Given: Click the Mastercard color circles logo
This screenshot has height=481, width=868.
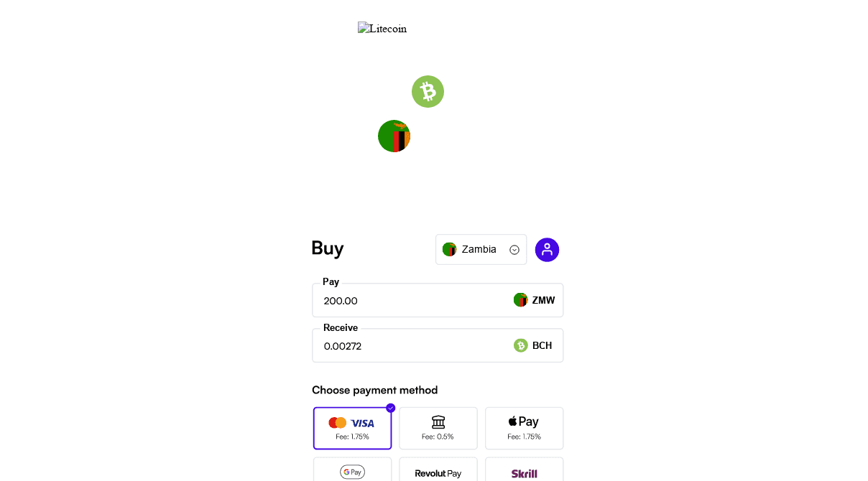Looking at the screenshot, I should tap(338, 423).
